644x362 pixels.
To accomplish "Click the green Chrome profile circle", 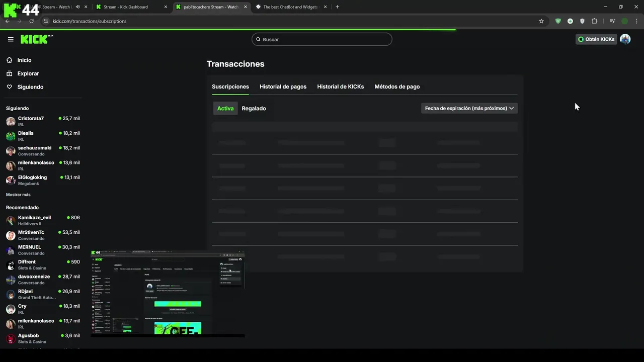I will 624,21.
